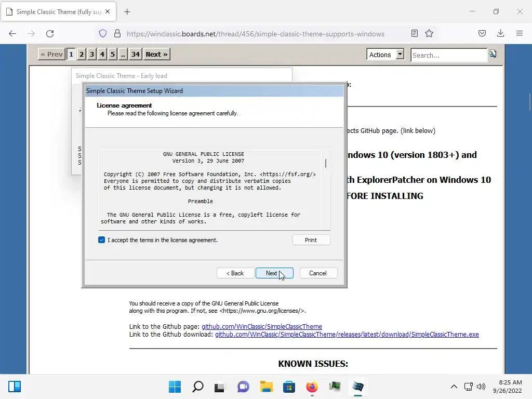Show hidden tray icons chevron
The image size is (532, 399).
(454, 387)
